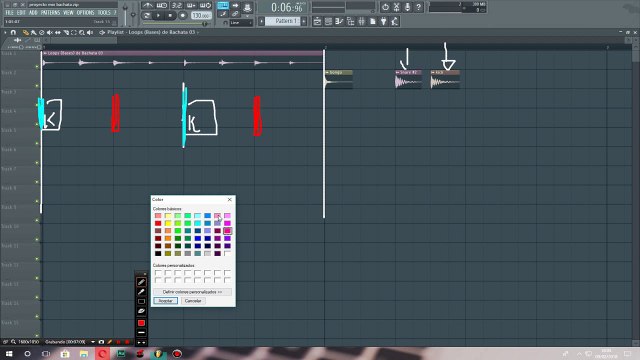Viewport: 640px width, 360px height.
Task: Click the one-click audio recording microphone icon
Action: 407,7
